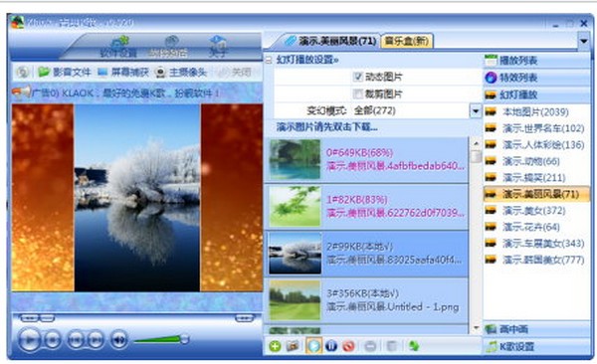Click the volume slider knob
The height and width of the screenshot is (364, 597).
click(x=185, y=338)
